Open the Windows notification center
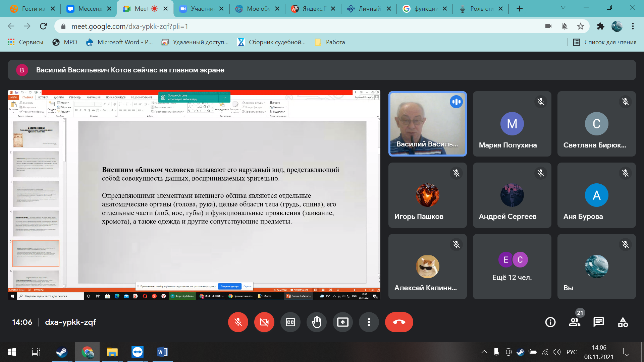Image resolution: width=644 pixels, height=362 pixels. tap(627, 352)
